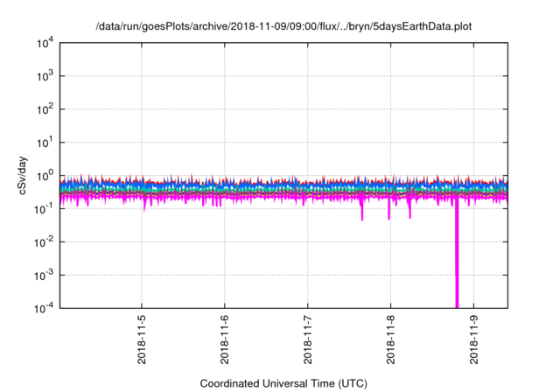Select the cSv/day y-axis label
560x392 pixels.
(x=23, y=175)
